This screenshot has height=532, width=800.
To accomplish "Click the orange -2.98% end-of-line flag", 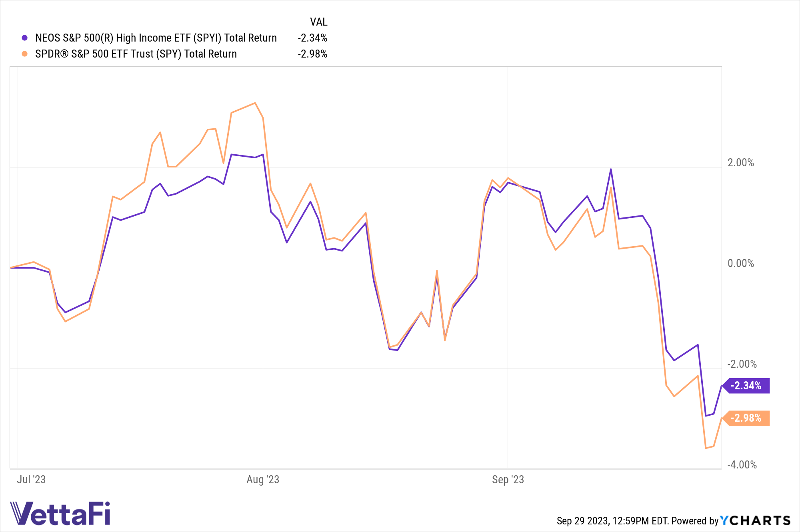I will tap(746, 418).
